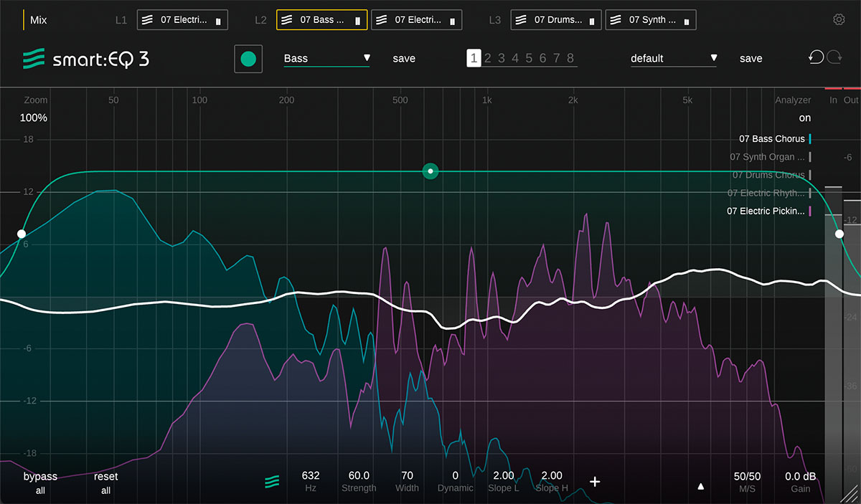Click the Zoom label

[35, 100]
